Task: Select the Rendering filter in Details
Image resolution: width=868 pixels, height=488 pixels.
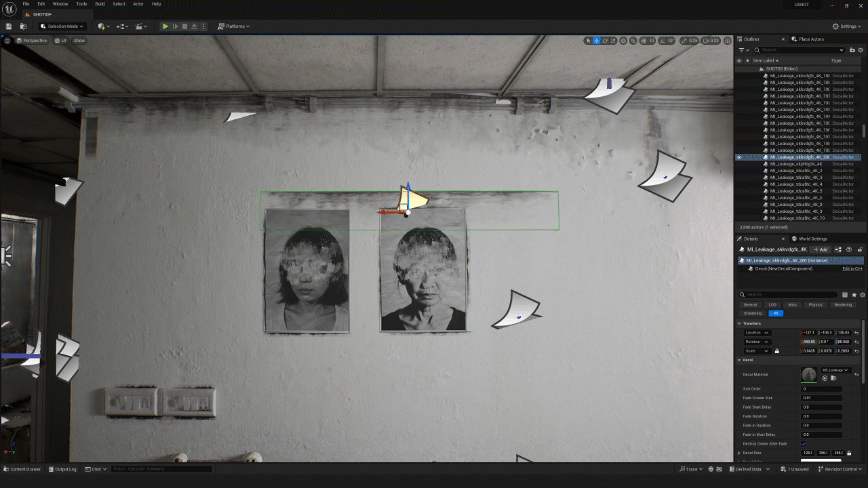Action: [x=843, y=305]
